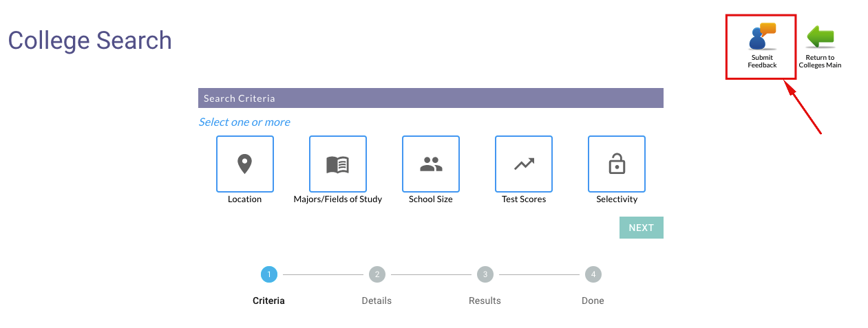The width and height of the screenshot is (868, 328).
Task: Click the Search Criteria header bar
Action: click(431, 98)
